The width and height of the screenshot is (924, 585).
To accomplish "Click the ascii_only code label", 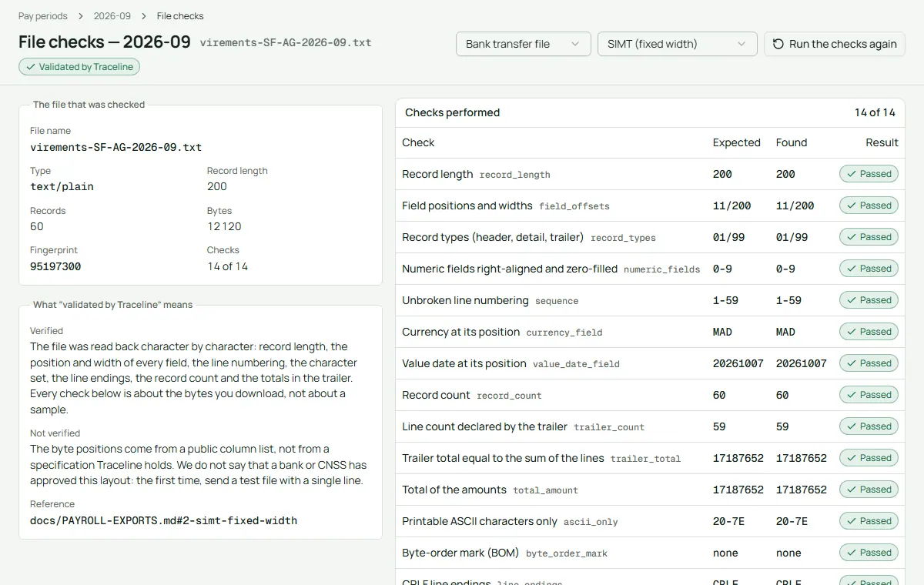I will click(591, 522).
